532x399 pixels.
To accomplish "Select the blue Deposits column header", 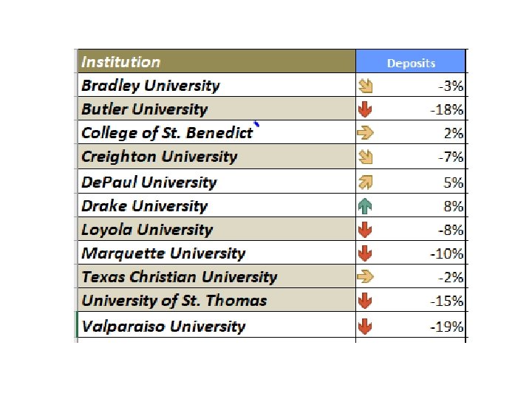I will (411, 63).
